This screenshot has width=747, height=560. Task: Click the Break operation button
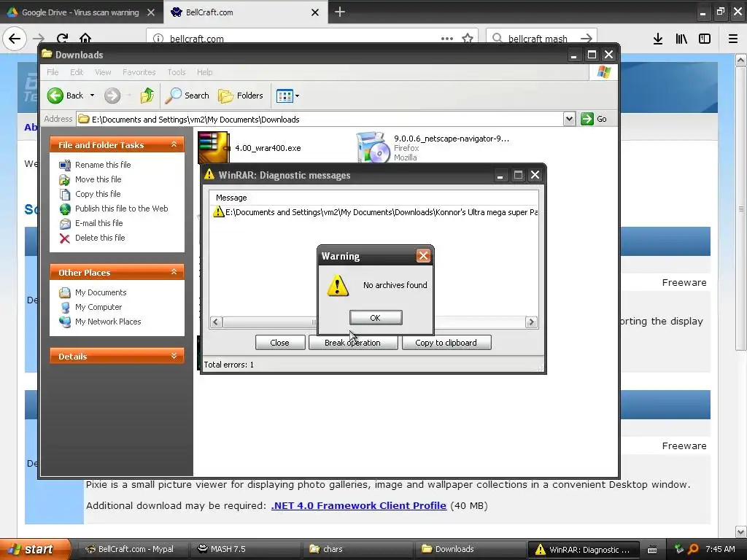352,343
